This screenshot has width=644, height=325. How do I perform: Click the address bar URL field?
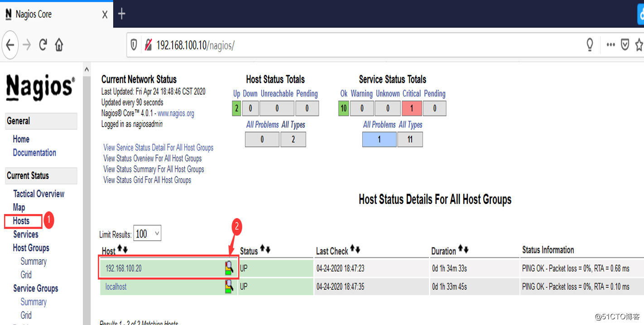[353, 45]
